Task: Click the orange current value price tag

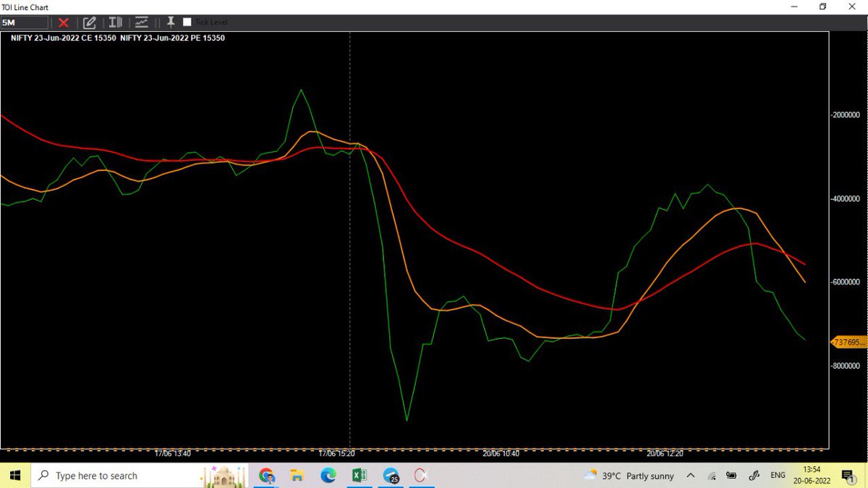Action: click(849, 342)
